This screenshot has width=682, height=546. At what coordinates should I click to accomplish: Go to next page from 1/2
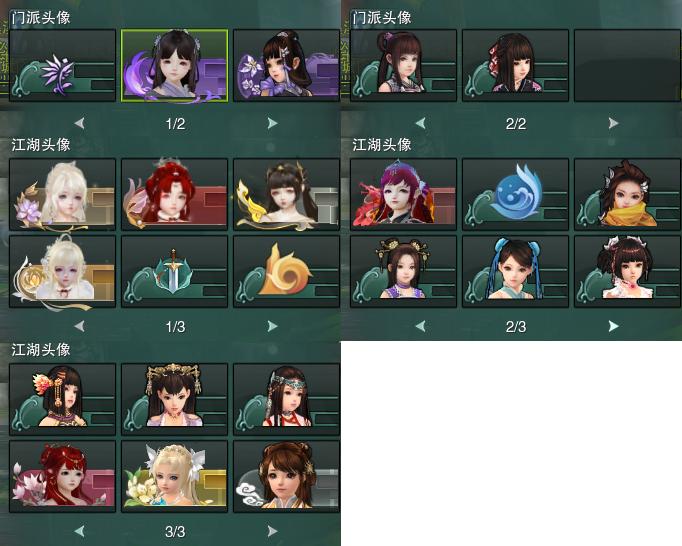click(x=272, y=124)
